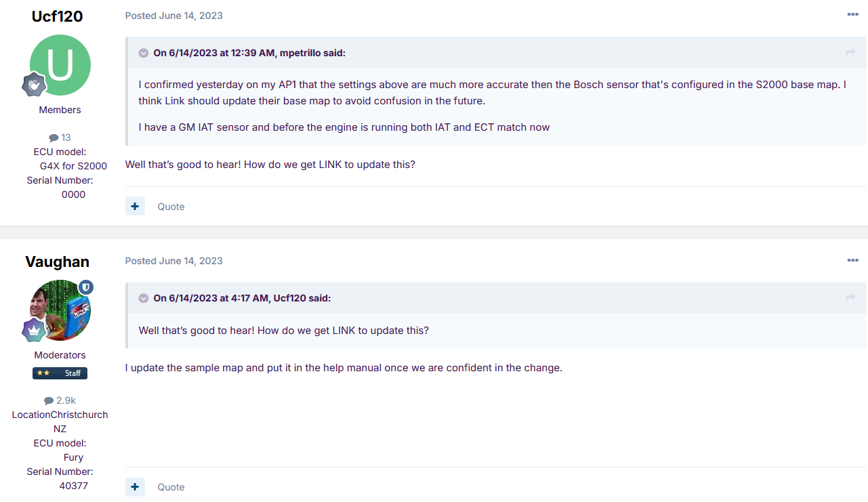868x502 pixels.
Task: Click Quote on Ucf120's post
Action: point(171,207)
